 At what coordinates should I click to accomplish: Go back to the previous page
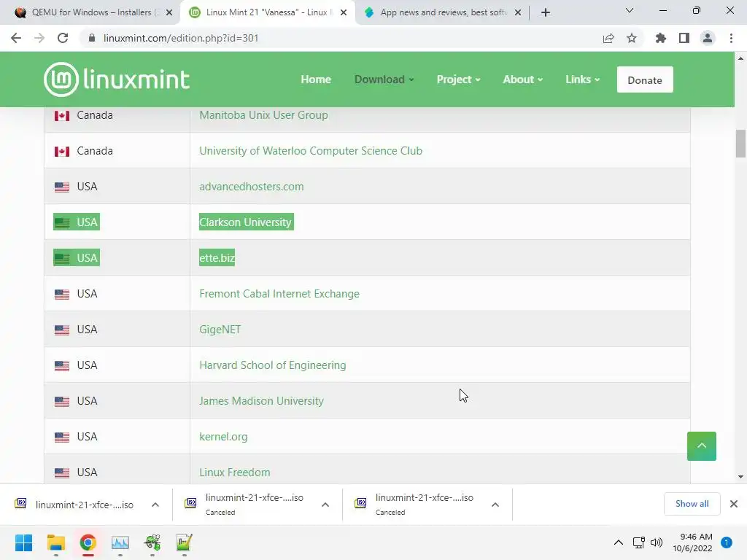click(16, 38)
